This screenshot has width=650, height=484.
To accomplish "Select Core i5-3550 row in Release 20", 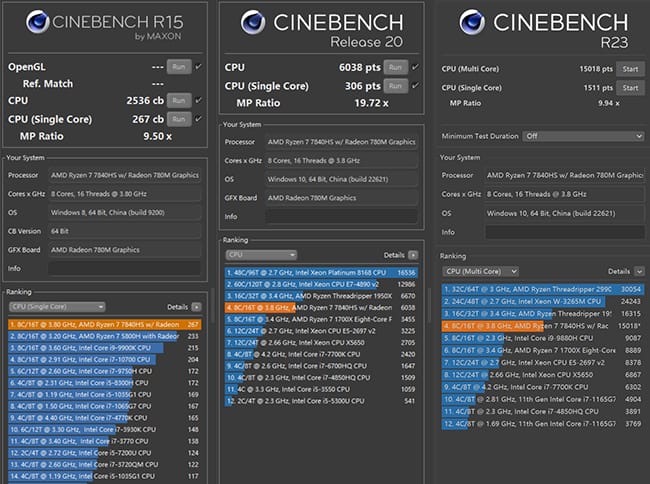I will [x=321, y=389].
